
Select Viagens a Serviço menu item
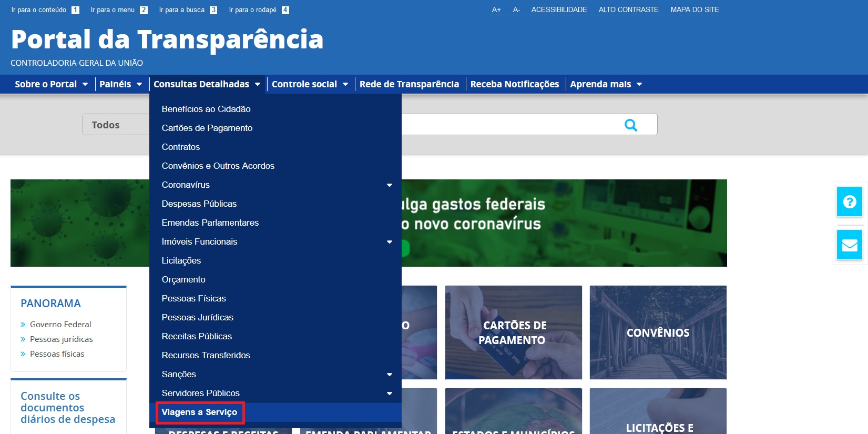point(199,412)
